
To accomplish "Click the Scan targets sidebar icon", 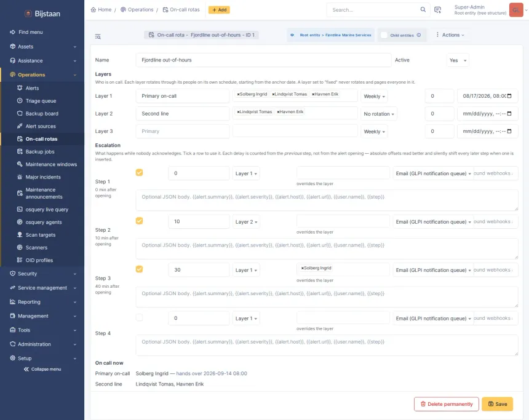I will [20, 235].
